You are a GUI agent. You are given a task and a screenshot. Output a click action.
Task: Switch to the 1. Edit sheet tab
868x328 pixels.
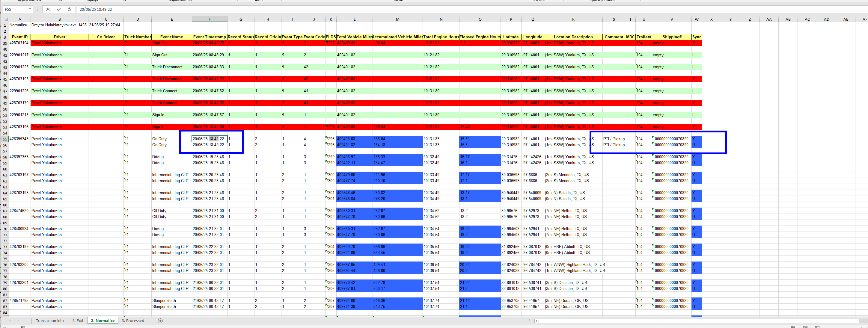[78, 321]
